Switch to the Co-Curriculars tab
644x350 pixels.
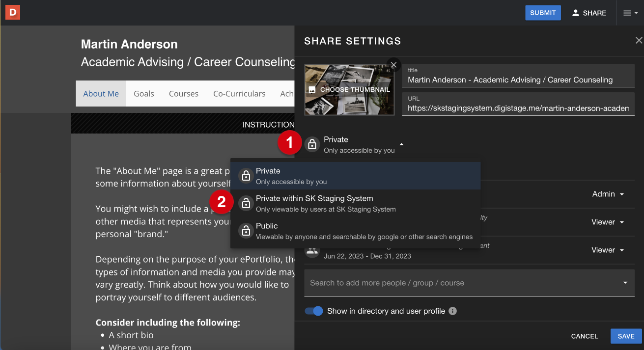[x=239, y=94]
